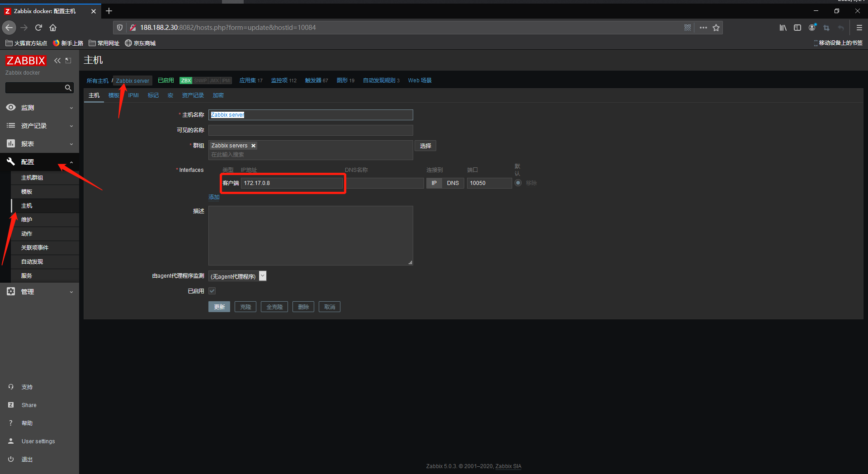Click the 添加 add interface link
Image resolution: width=868 pixels, height=474 pixels.
point(214,197)
